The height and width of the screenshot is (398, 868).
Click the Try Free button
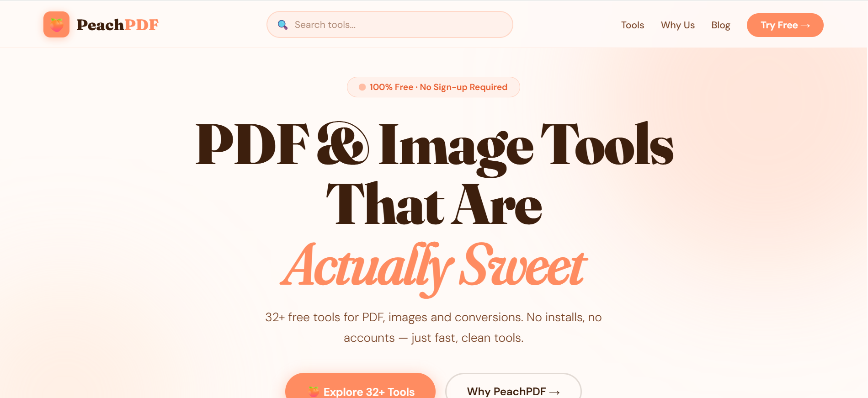tap(785, 25)
